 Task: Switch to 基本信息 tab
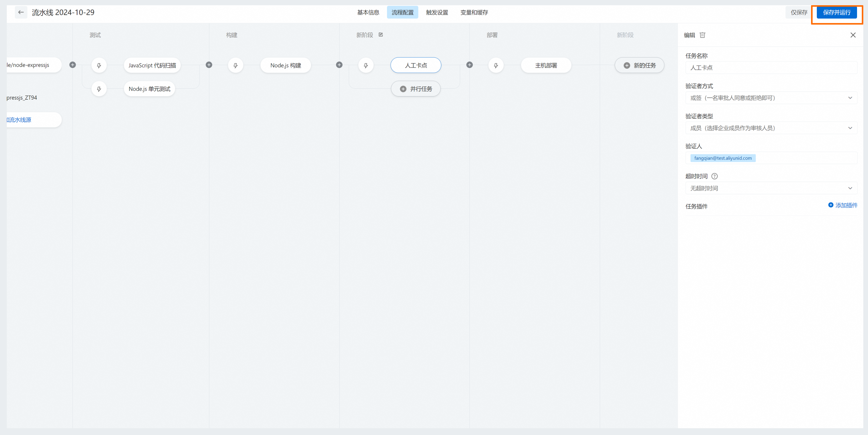tap(368, 13)
